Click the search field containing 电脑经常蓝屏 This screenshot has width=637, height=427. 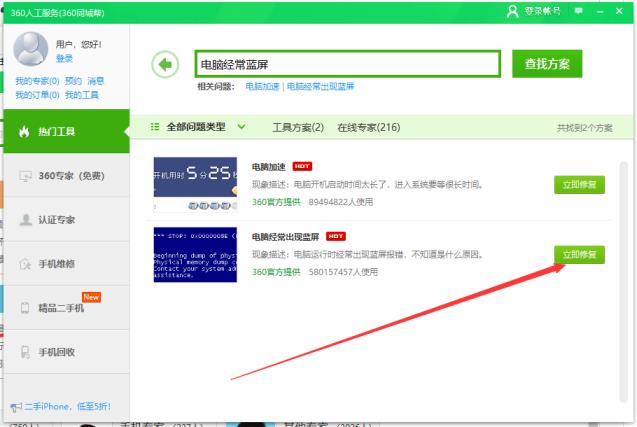tap(346, 64)
